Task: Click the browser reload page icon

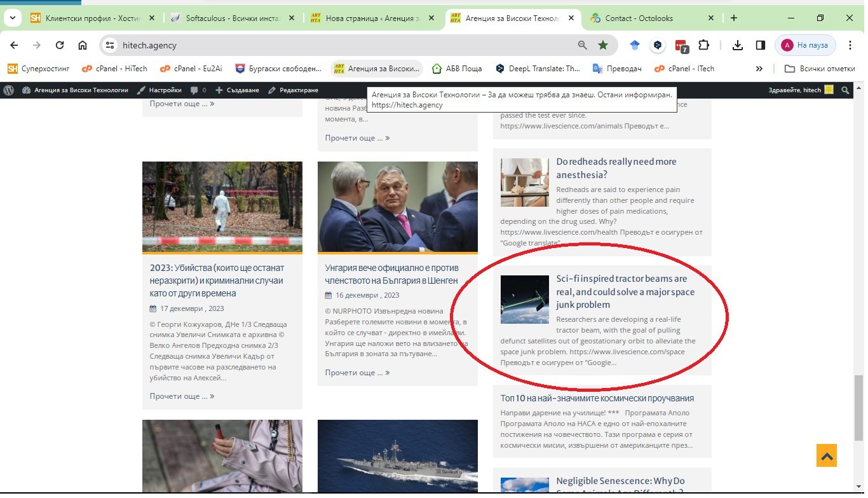Action: (x=60, y=45)
